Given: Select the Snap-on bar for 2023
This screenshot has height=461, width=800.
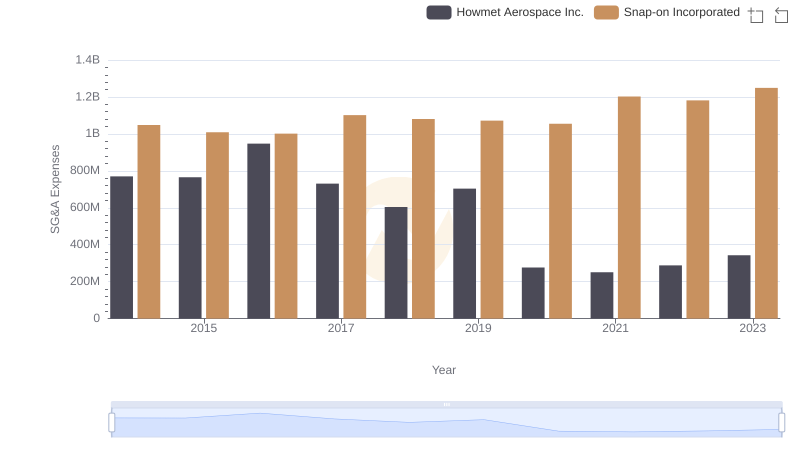Looking at the screenshot, I should point(766,203).
